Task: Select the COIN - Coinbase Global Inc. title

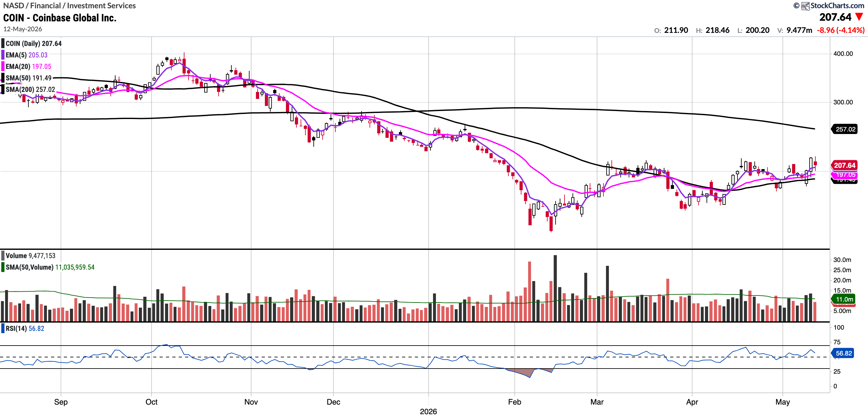Action: tap(60, 18)
